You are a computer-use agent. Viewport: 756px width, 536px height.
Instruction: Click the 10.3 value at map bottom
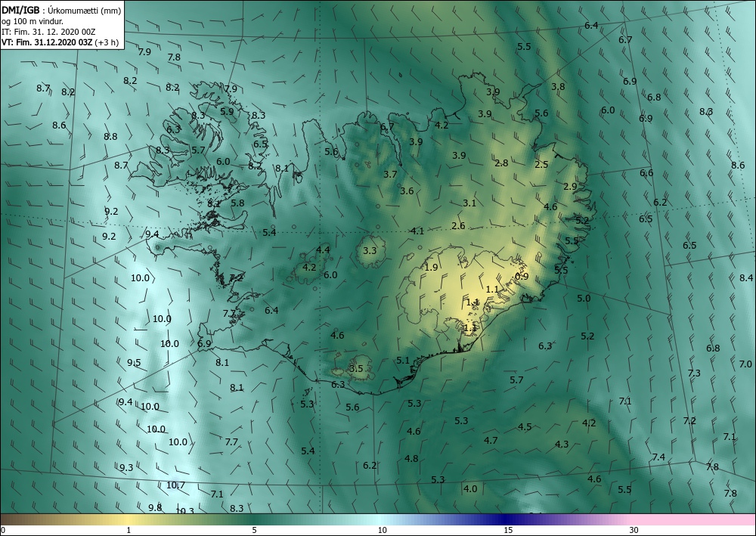pos(184,511)
